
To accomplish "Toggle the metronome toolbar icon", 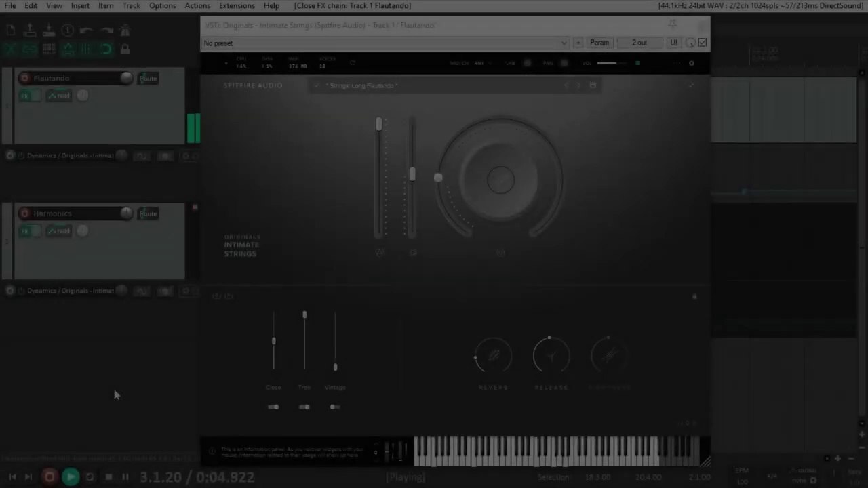I will [x=125, y=30].
